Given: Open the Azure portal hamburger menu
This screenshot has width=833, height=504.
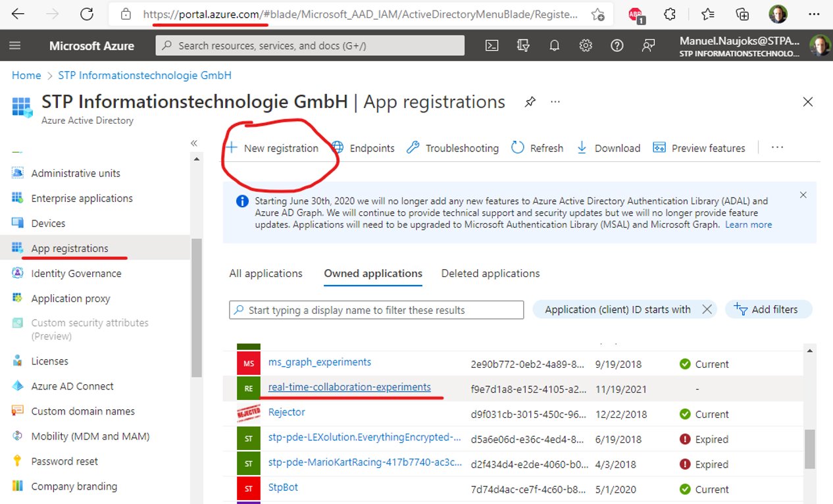Looking at the screenshot, I should pyautogui.click(x=15, y=45).
